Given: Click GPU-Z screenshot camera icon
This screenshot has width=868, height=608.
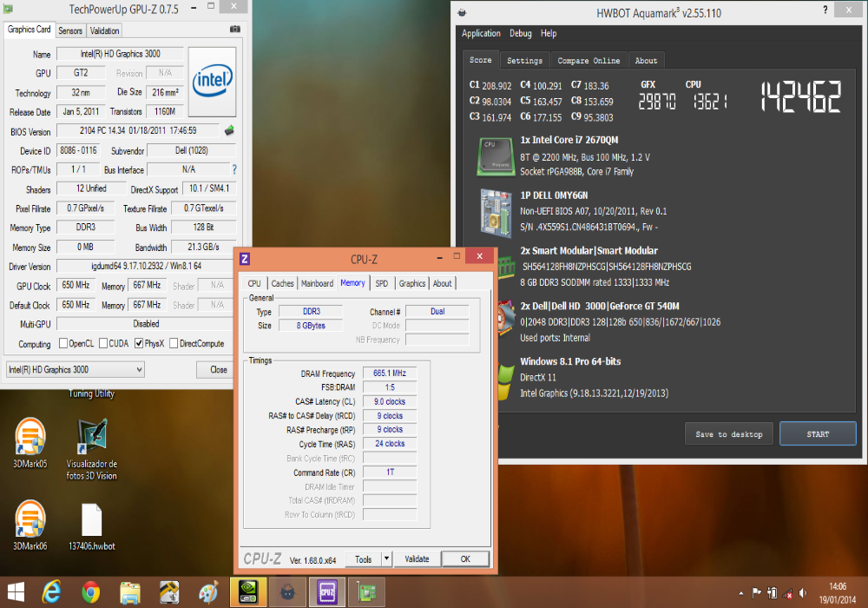Looking at the screenshot, I should coord(234,30).
